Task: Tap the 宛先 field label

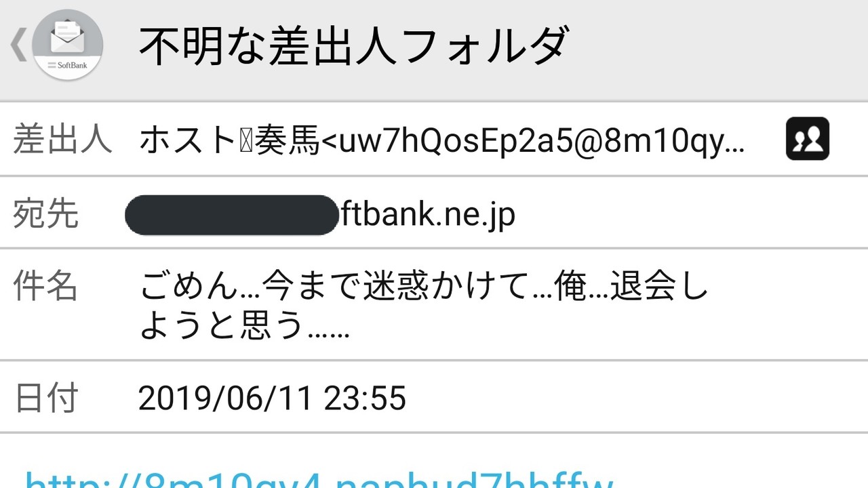Action: coord(45,213)
